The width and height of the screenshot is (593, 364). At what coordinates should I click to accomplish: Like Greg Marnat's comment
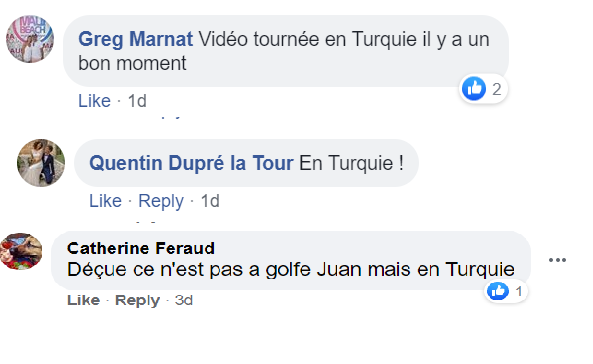[x=94, y=101]
